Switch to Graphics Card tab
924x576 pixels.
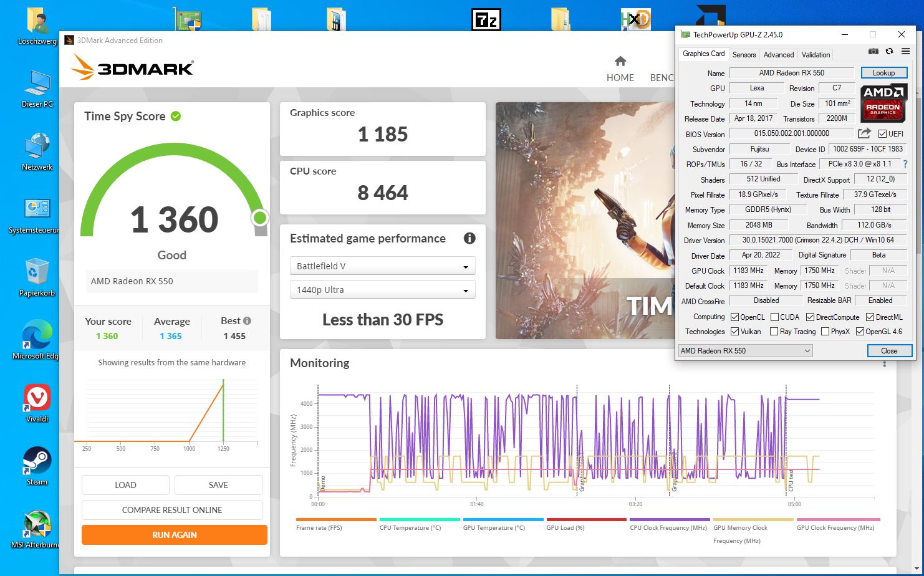coord(704,54)
